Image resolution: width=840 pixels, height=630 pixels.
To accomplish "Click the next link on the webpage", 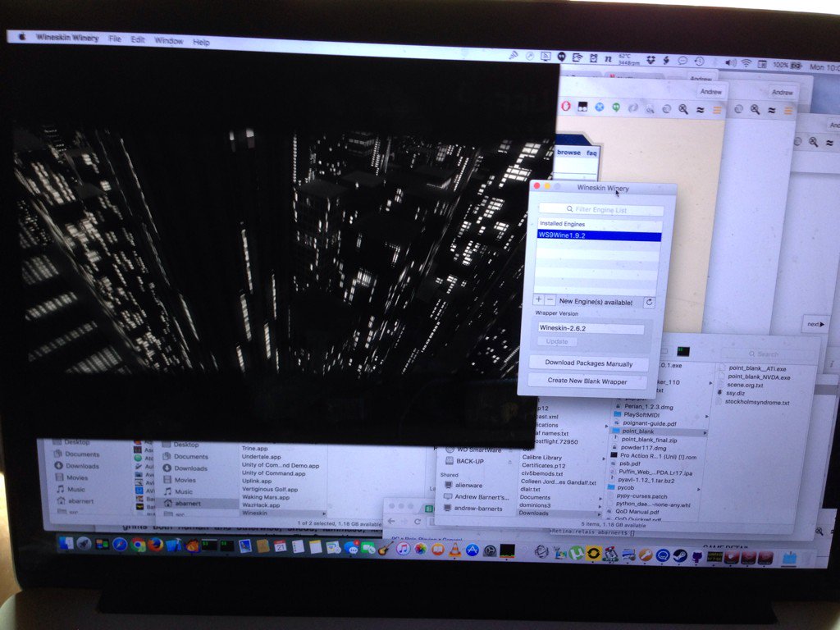I will (815, 324).
